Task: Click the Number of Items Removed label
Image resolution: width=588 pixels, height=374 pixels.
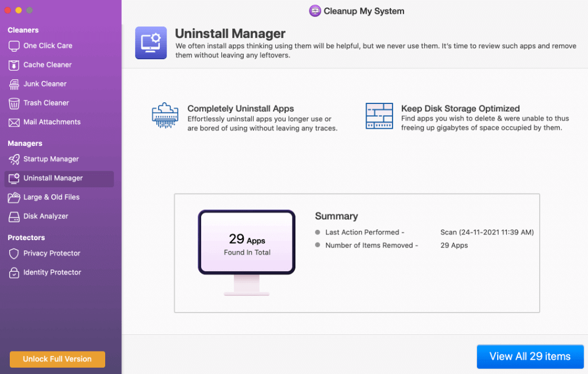Action: 371,245
